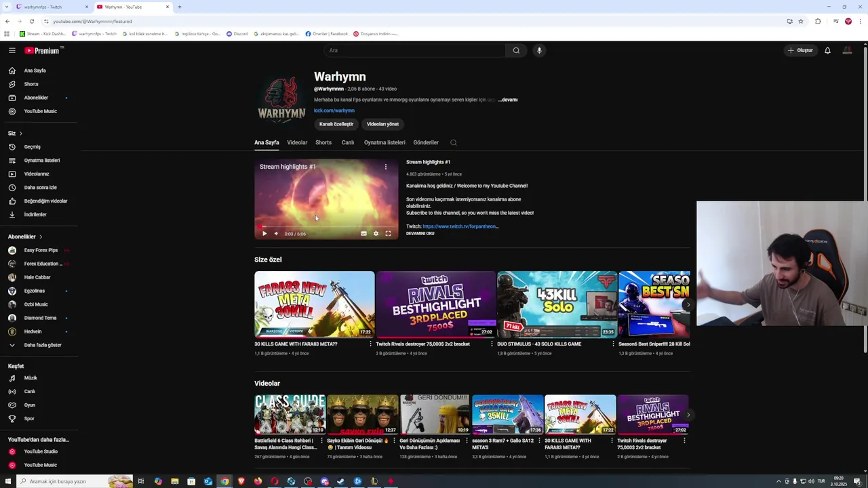
Task: Select the Ana Sayfa channel tab
Action: tap(267, 142)
